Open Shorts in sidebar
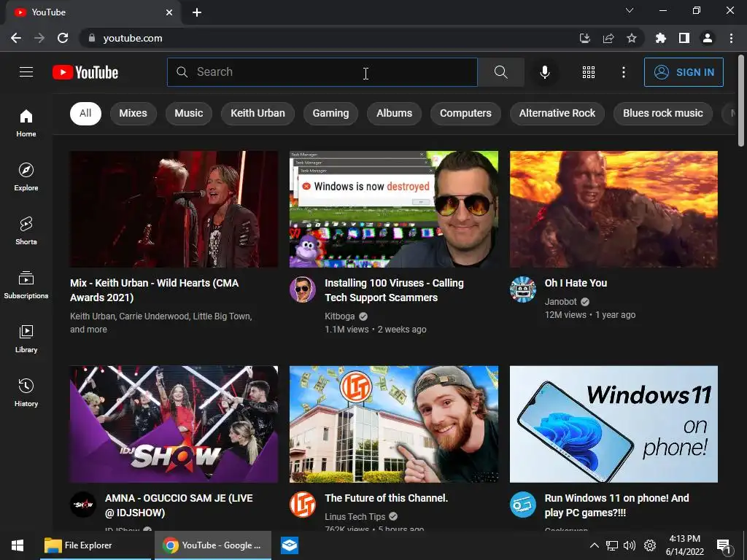Viewport: 747px width, 560px height. coord(26,230)
